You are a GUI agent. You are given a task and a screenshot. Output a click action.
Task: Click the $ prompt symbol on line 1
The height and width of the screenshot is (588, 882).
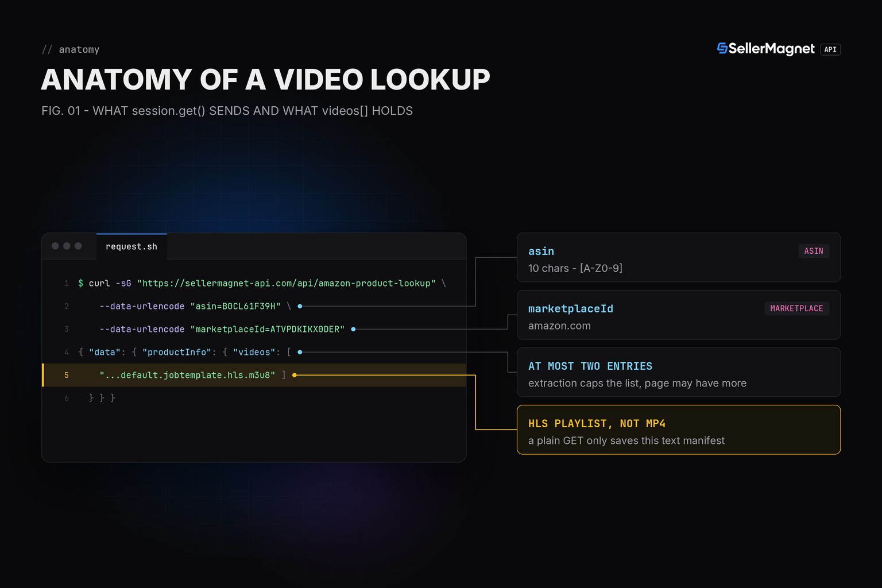point(81,283)
